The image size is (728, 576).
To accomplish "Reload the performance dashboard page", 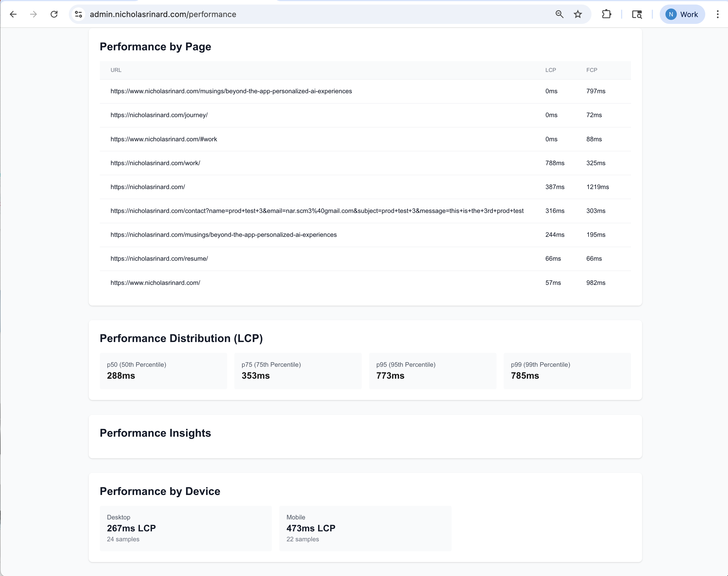I will pyautogui.click(x=54, y=14).
